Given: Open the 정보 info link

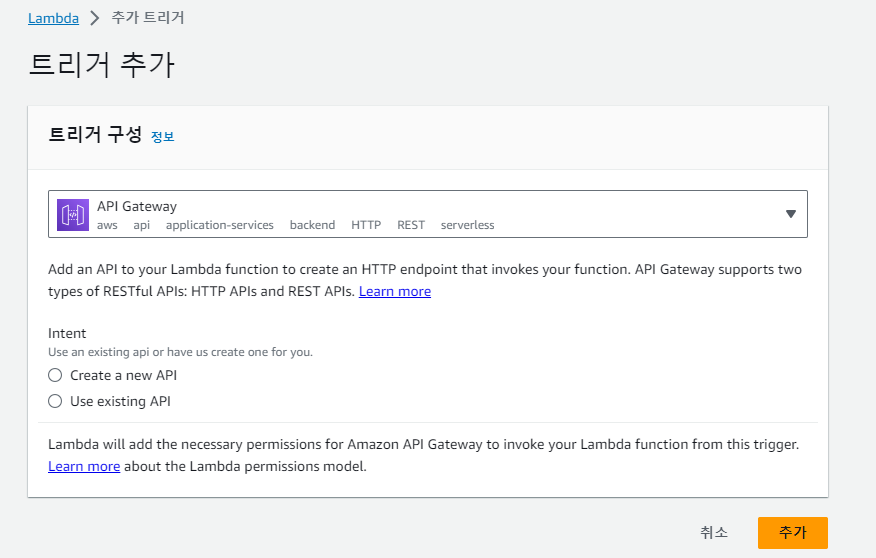Looking at the screenshot, I should [162, 137].
